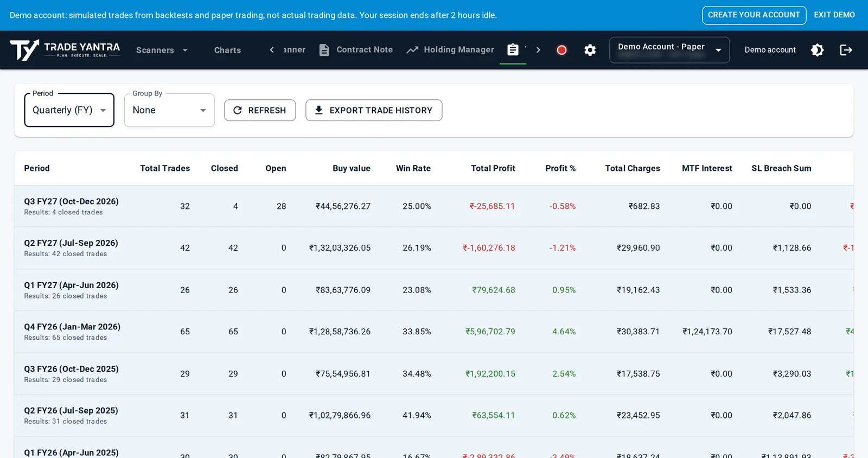The height and width of the screenshot is (458, 868).
Task: Select the Q3 FY26 (Oct-Dec 2025) row
Action: pyautogui.click(x=434, y=374)
